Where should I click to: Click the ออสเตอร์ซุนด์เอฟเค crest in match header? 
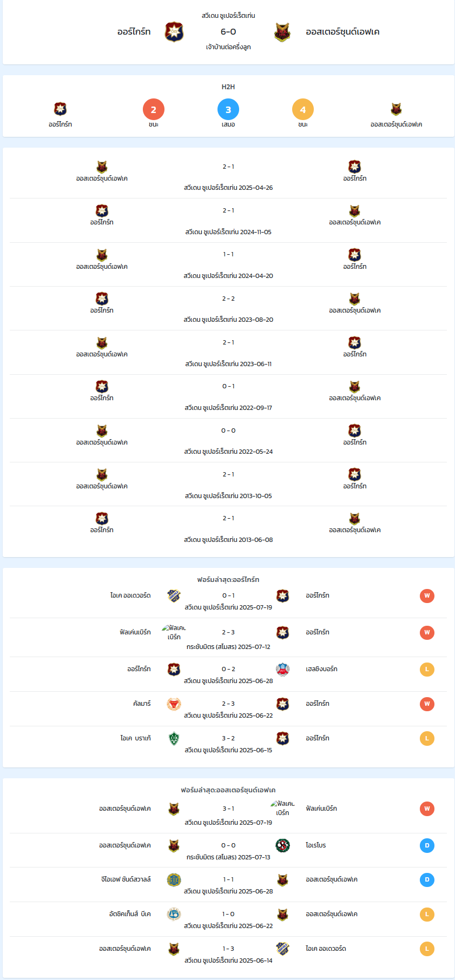coord(282,32)
